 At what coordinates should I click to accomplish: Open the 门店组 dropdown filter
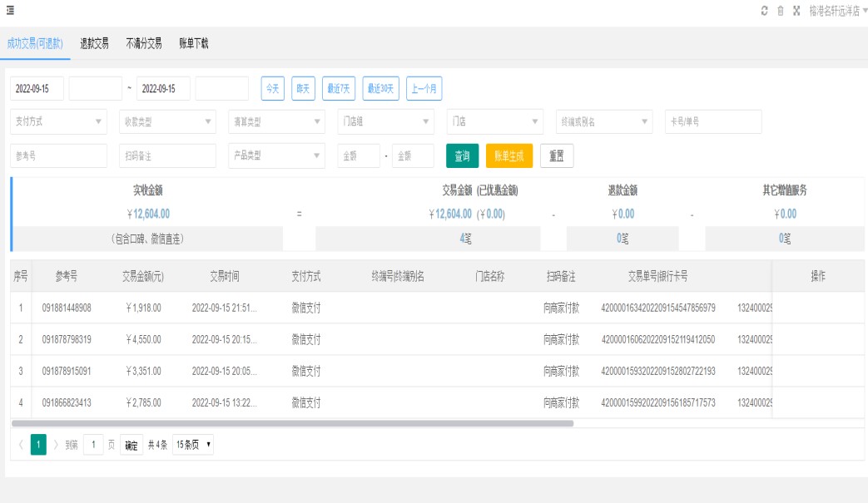click(386, 122)
